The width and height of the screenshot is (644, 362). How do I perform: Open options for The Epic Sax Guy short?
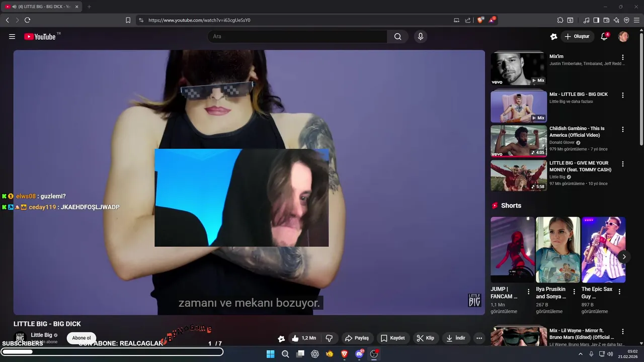619,292
